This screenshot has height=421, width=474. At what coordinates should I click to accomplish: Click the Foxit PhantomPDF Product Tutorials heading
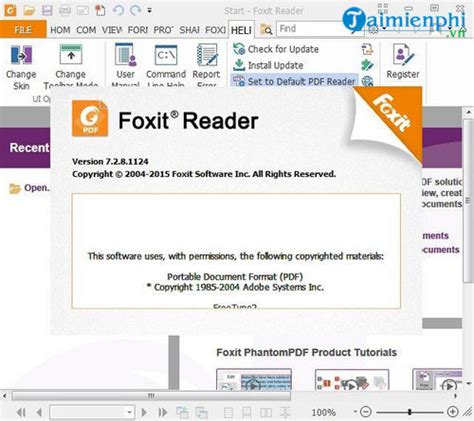point(307,353)
